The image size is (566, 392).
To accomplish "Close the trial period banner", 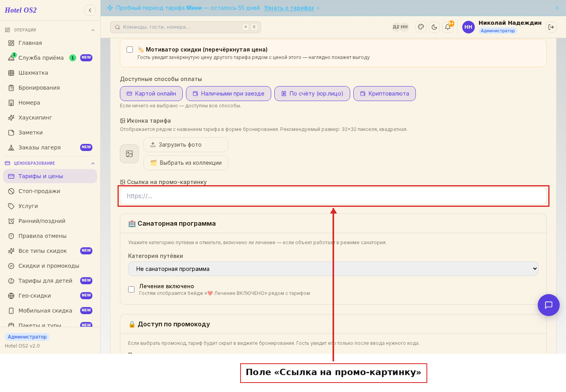I will tap(557, 8).
